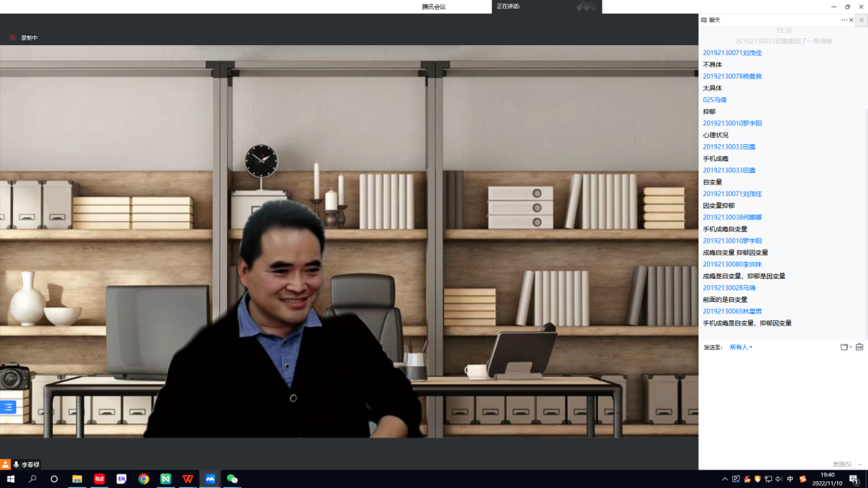Image resolution: width=868 pixels, height=488 pixels.
Task: Click the orange participant avatar icon
Action: [5, 464]
